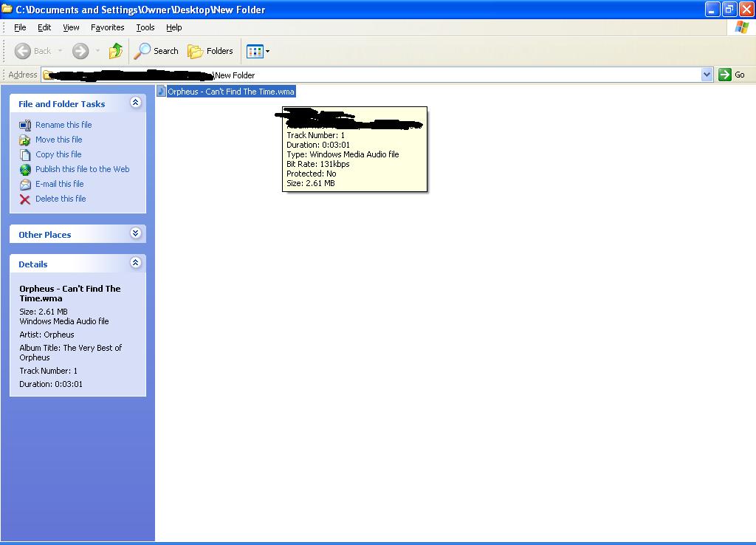Image resolution: width=756 pixels, height=545 pixels.
Task: Close the New Folder window
Action: tap(747, 9)
